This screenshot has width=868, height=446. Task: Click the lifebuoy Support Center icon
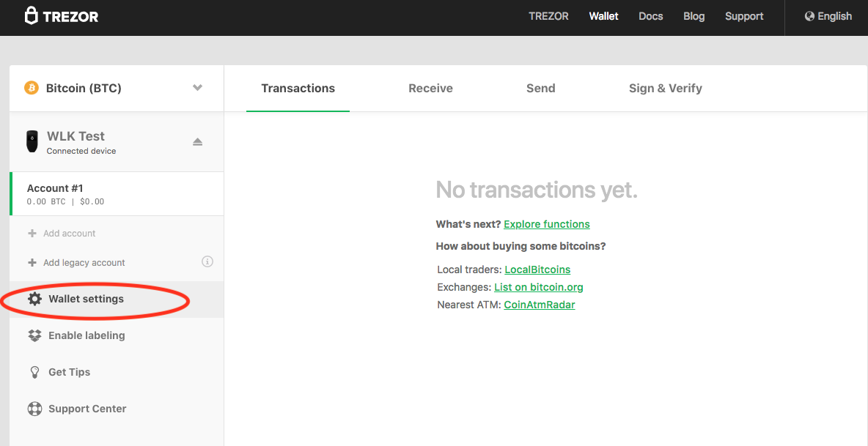click(34, 409)
